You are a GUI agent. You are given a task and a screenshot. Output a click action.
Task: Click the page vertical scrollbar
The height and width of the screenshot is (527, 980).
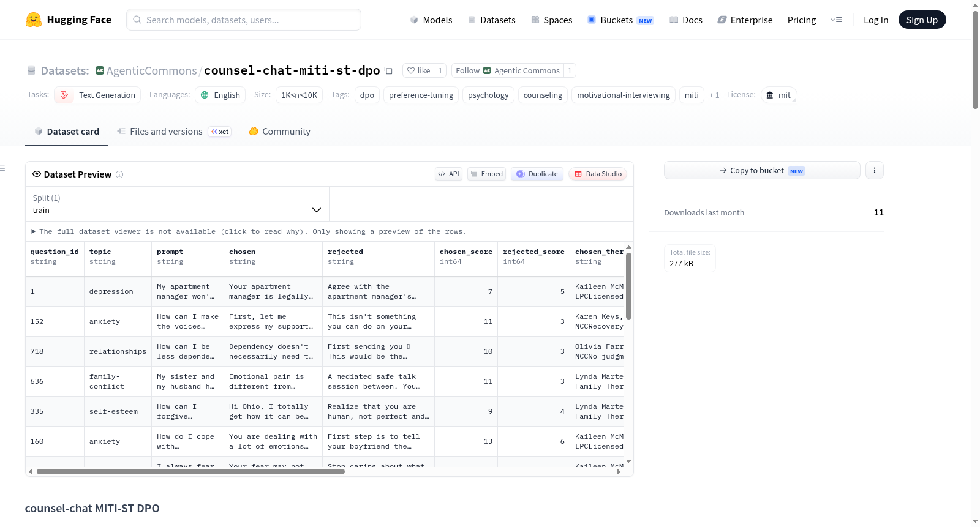975,60
